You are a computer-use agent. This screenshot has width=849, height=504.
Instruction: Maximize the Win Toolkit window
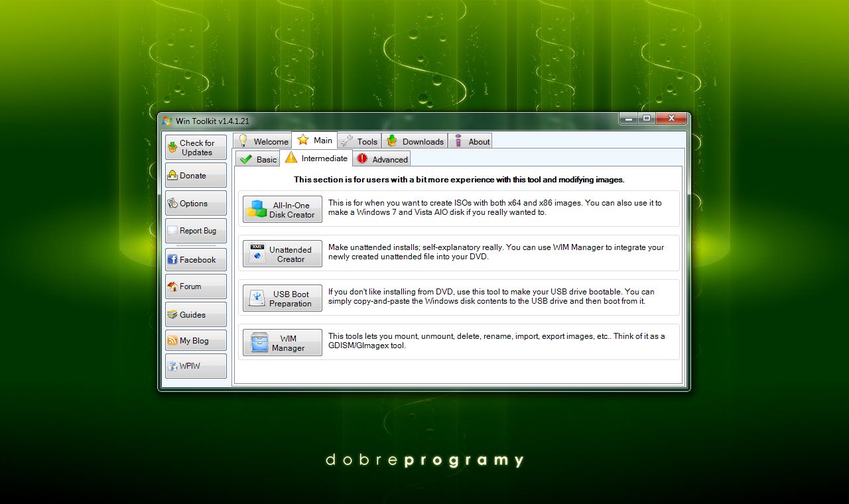pyautogui.click(x=646, y=119)
